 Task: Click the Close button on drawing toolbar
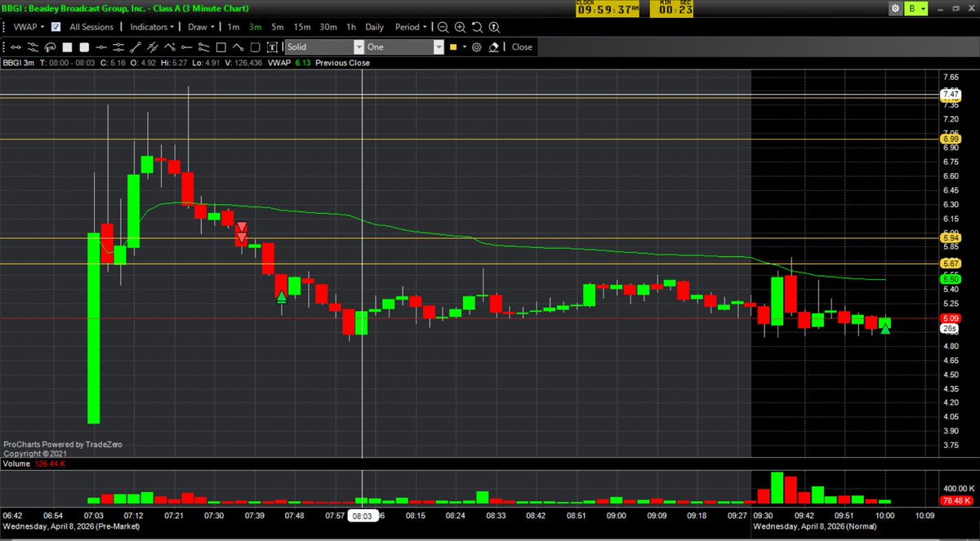click(x=521, y=47)
